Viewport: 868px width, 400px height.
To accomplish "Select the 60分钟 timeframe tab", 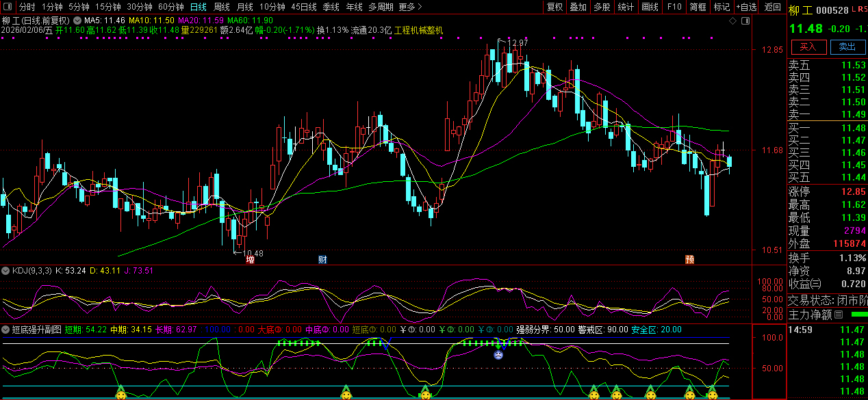I will [x=170, y=7].
